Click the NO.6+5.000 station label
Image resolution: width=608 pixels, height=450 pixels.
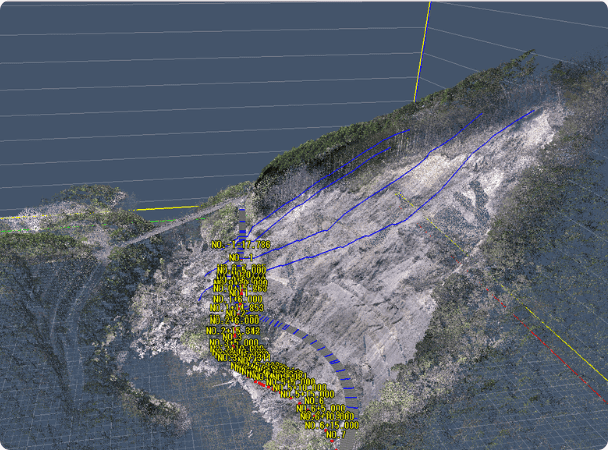click(x=322, y=409)
